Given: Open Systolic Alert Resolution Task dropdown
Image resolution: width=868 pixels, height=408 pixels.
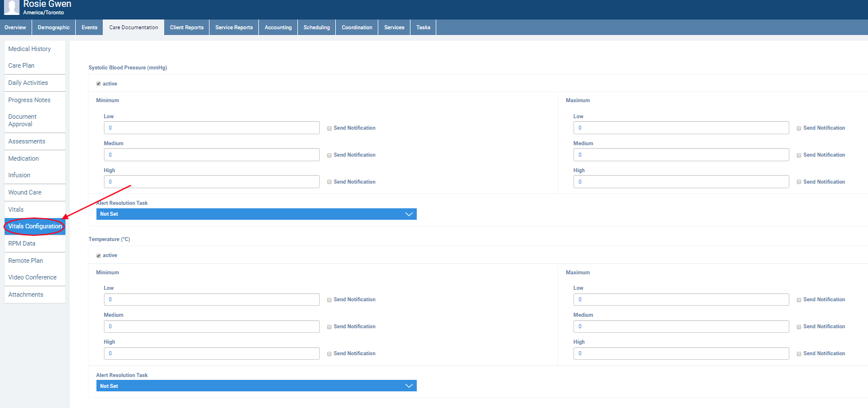Looking at the screenshot, I should pyautogui.click(x=256, y=214).
